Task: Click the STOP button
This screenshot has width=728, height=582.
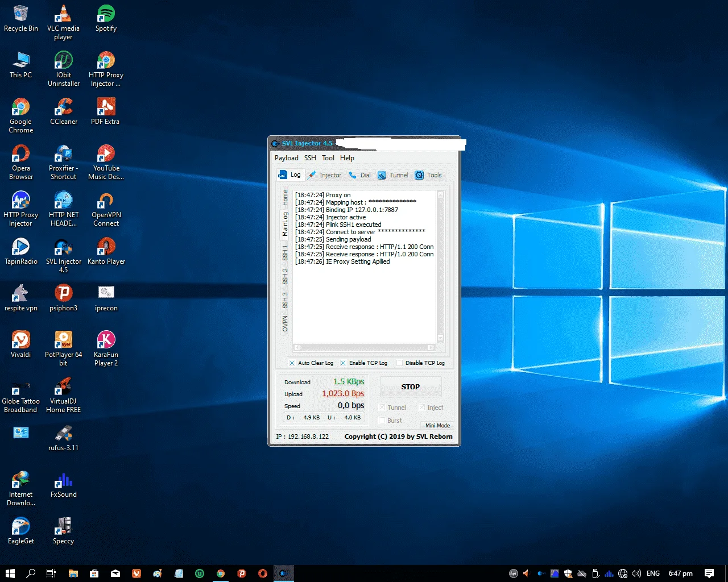Action: click(411, 386)
